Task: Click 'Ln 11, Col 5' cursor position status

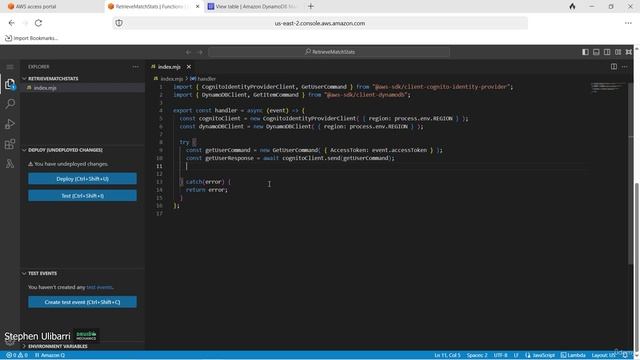Action: click(x=447, y=355)
